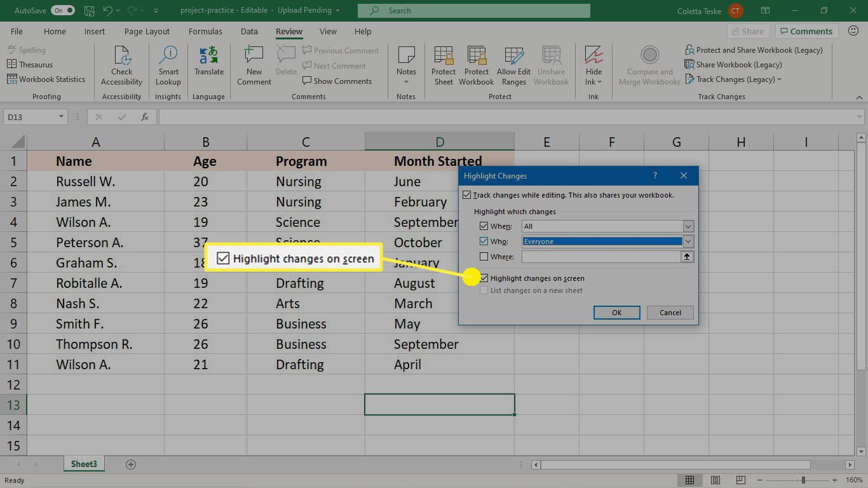This screenshot has width=868, height=488.
Task: Switch to Page Layout view in status bar
Action: click(x=715, y=480)
